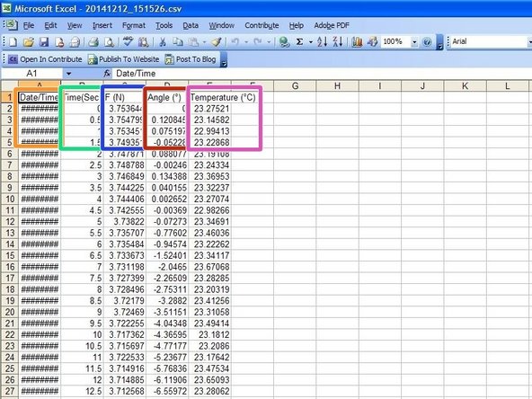This screenshot has height=399, width=532.
Task: Open the Adobe PDF menu
Action: point(332,25)
